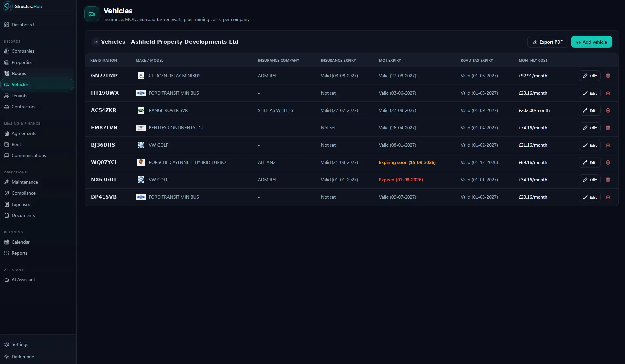The height and width of the screenshot is (364, 625).
Task: Click Registration column header
Action: 104,60
